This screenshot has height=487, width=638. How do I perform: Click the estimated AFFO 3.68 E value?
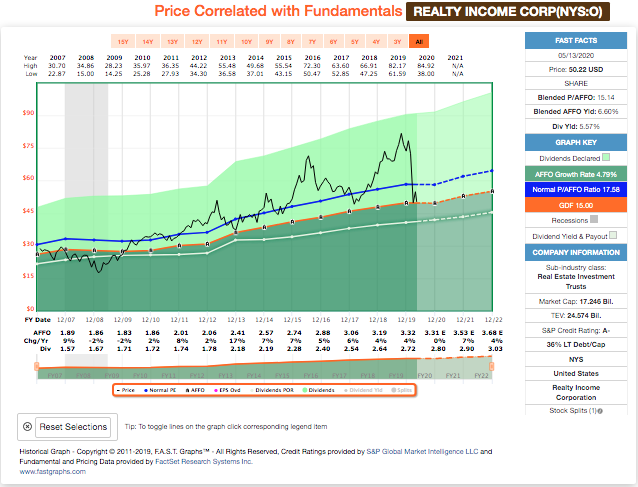[492, 333]
